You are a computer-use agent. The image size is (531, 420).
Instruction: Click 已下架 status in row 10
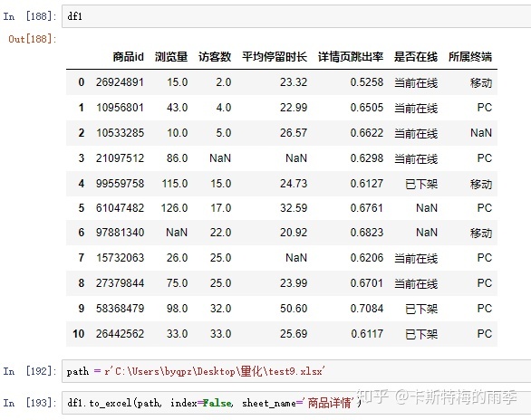pyautogui.click(x=421, y=334)
